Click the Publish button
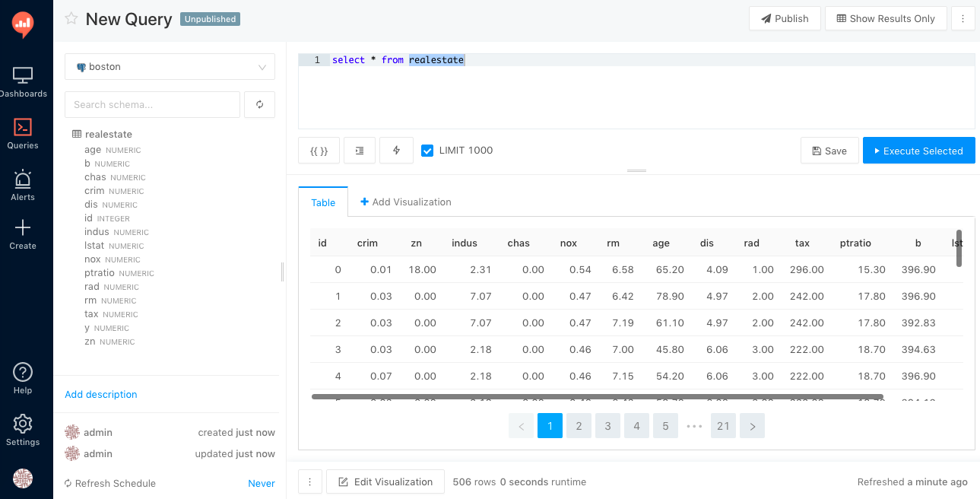Image resolution: width=980 pixels, height=499 pixels. click(x=785, y=18)
